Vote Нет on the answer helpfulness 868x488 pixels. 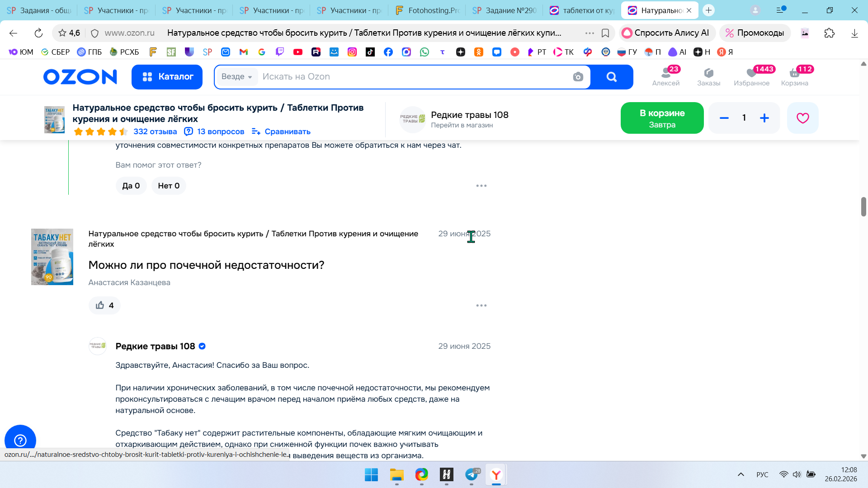tap(169, 186)
